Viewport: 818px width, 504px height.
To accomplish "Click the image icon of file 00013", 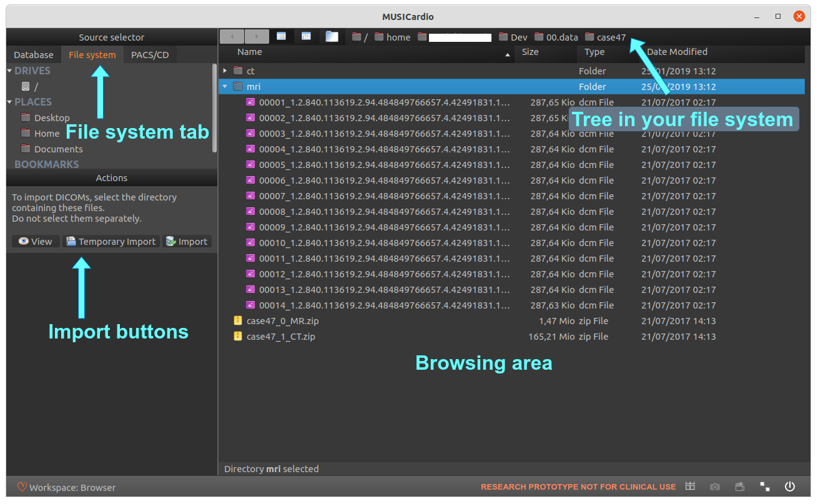I will tap(250, 289).
